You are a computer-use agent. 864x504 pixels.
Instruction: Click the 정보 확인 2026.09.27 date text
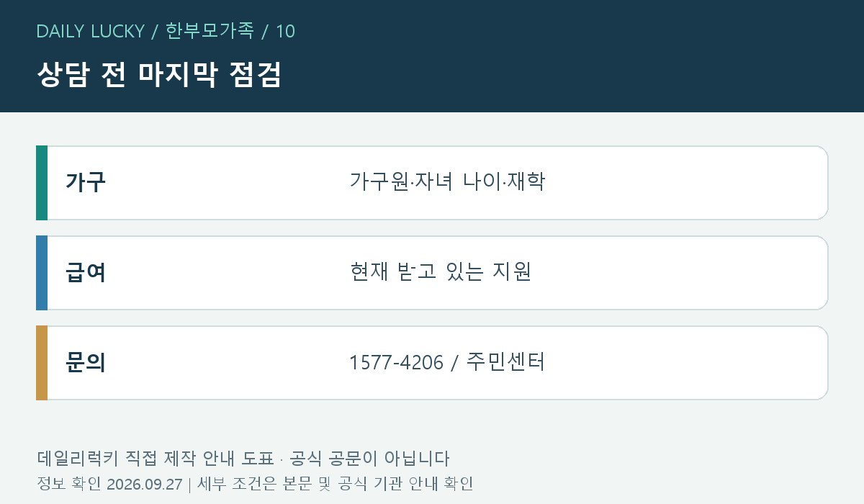click(x=109, y=484)
